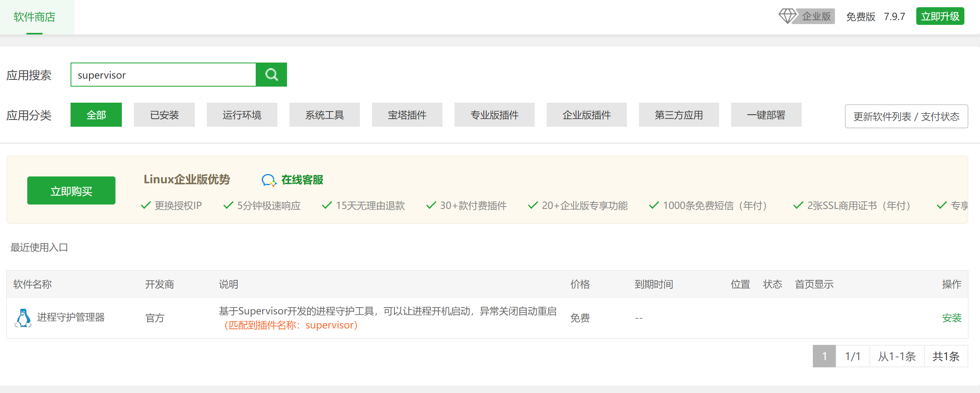Image resolution: width=980 pixels, height=393 pixels.
Task: Show the 运行环境 category
Action: pyautogui.click(x=242, y=115)
